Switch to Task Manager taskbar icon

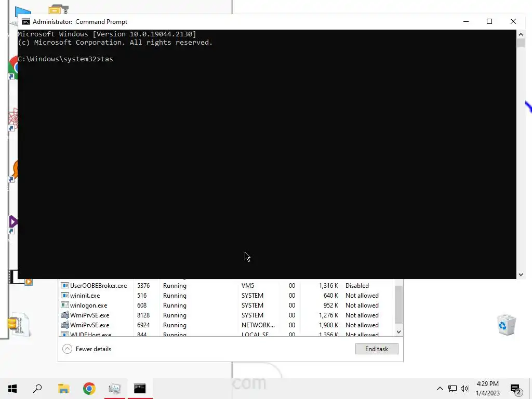115,389
